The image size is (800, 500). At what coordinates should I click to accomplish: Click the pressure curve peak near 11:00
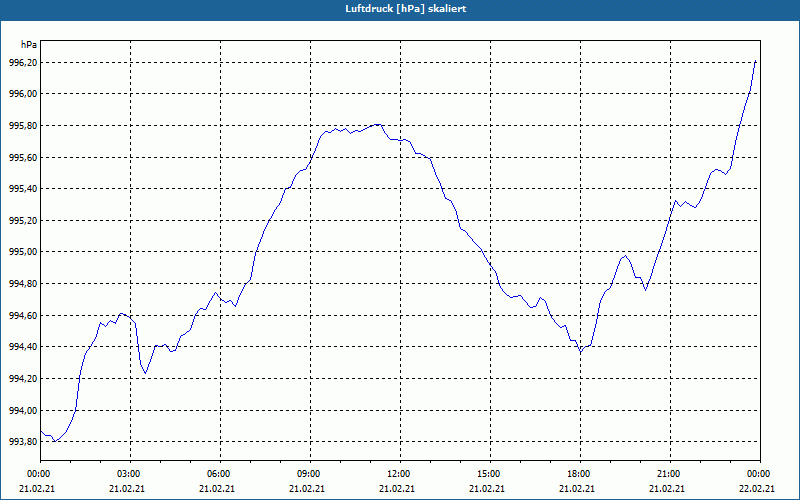[377, 124]
